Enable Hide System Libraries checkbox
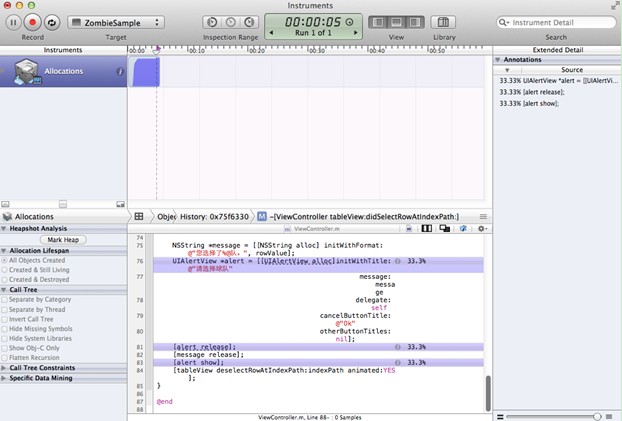The height and width of the screenshot is (421, 622). point(4,338)
